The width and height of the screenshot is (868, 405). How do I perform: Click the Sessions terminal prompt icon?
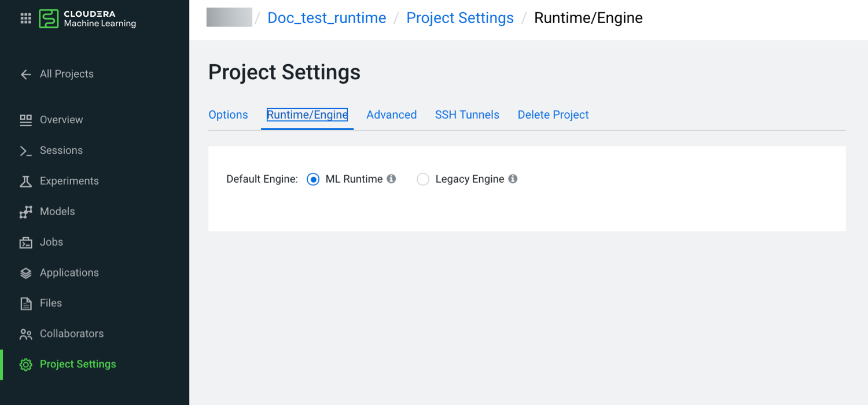coord(25,150)
